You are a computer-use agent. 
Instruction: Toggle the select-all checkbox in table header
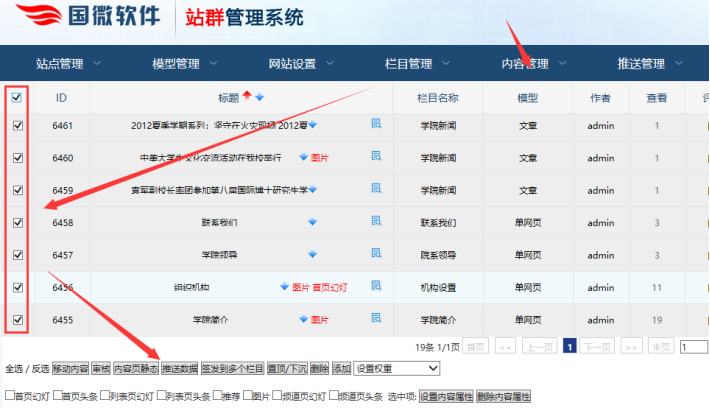16,98
